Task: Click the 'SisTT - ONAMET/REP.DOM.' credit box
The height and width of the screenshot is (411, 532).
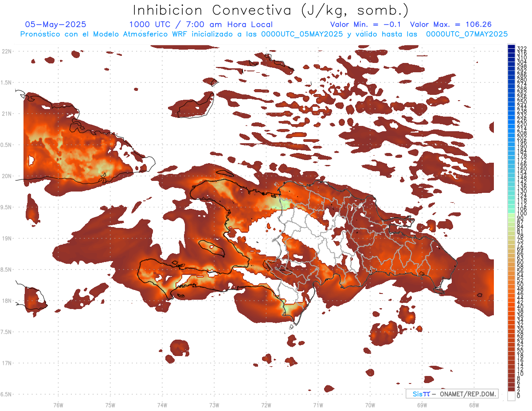Action: [x=452, y=394]
